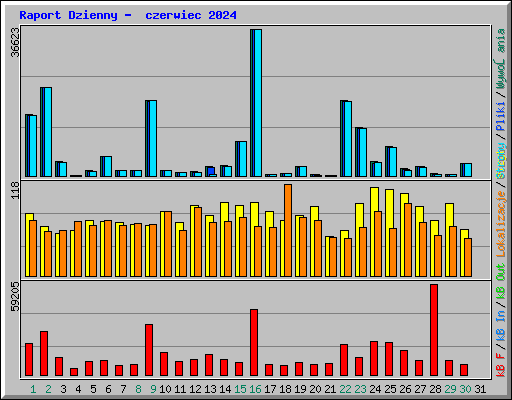The image size is (512, 400).
Task: Click the bottom chart axis value "59205"
Action: [15, 296]
